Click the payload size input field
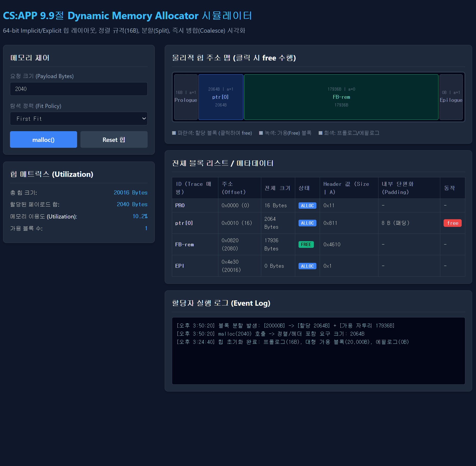This screenshot has height=466, width=476. pos(79,89)
